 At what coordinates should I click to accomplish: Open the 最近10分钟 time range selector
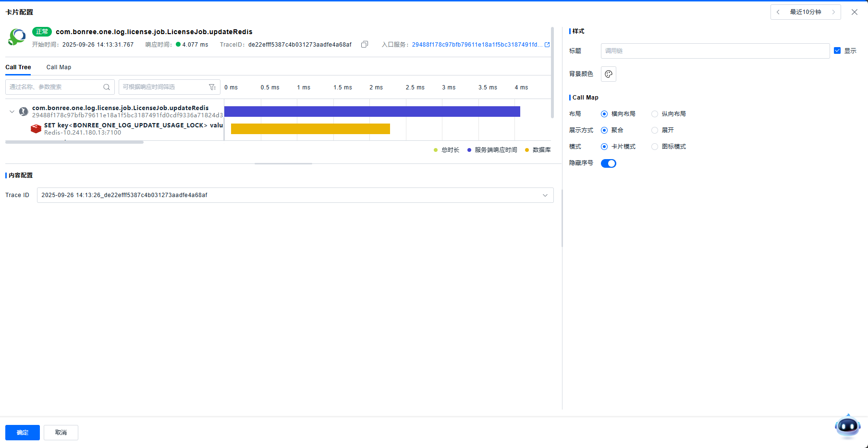tap(806, 12)
